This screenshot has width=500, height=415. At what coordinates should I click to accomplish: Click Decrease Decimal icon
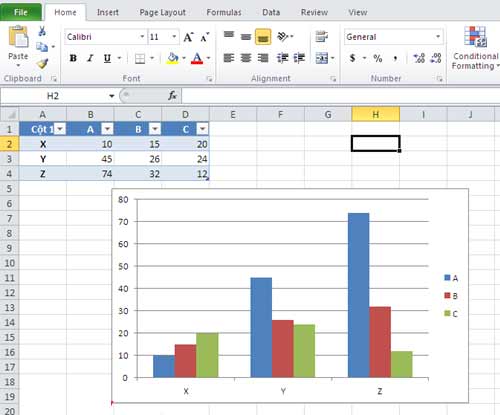coord(436,58)
